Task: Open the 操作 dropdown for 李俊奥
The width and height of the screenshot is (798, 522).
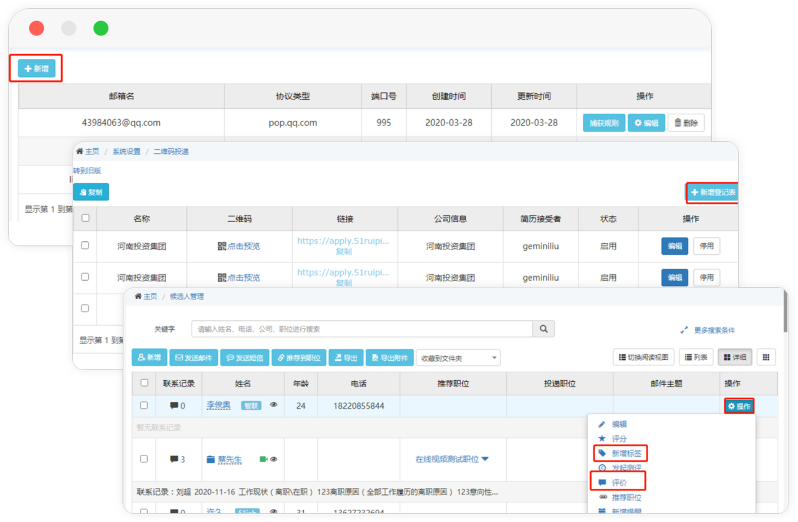Action: coord(739,405)
